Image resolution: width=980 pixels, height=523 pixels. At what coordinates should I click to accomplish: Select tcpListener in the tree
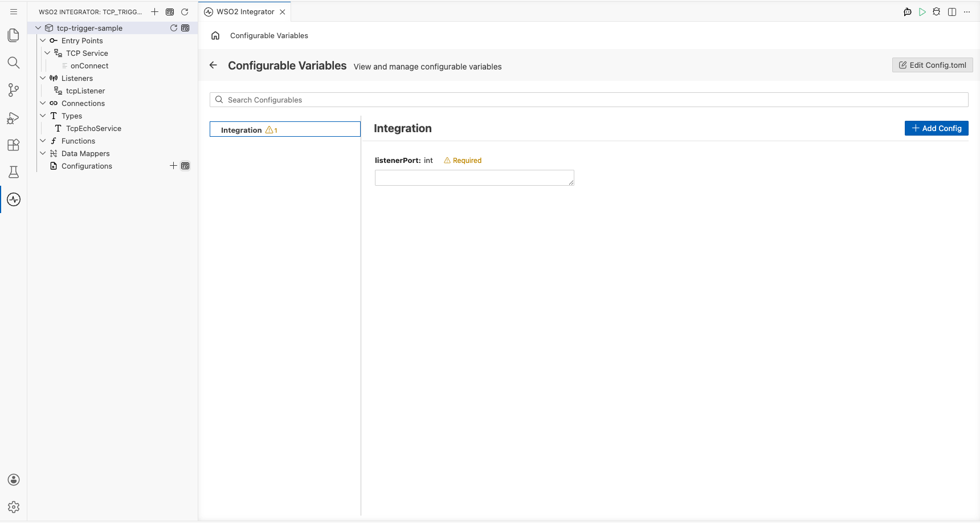pyautogui.click(x=85, y=91)
